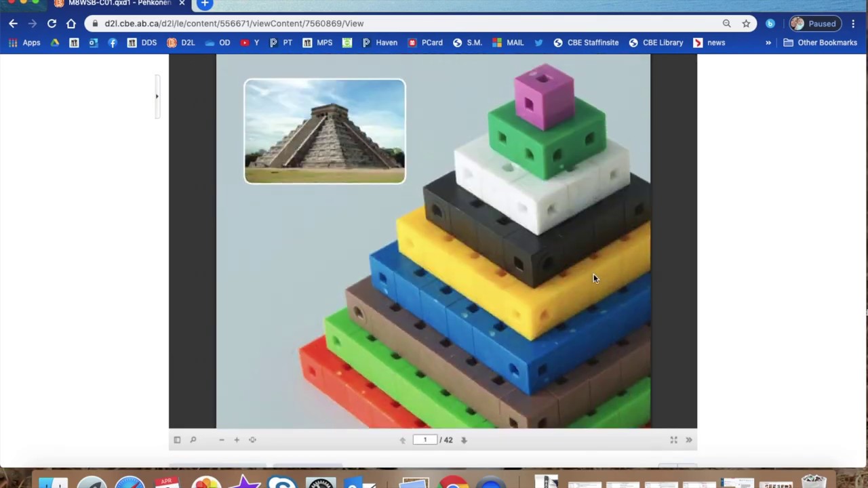The height and width of the screenshot is (488, 868).
Task: Go to the next PDF page
Action: coord(464,440)
